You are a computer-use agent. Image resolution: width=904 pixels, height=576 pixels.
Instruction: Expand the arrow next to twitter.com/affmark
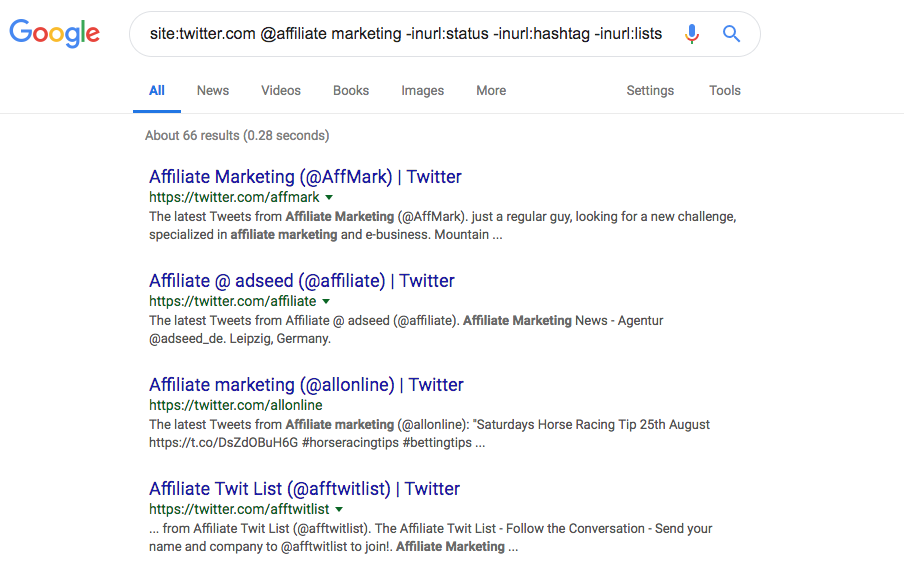[329, 198]
